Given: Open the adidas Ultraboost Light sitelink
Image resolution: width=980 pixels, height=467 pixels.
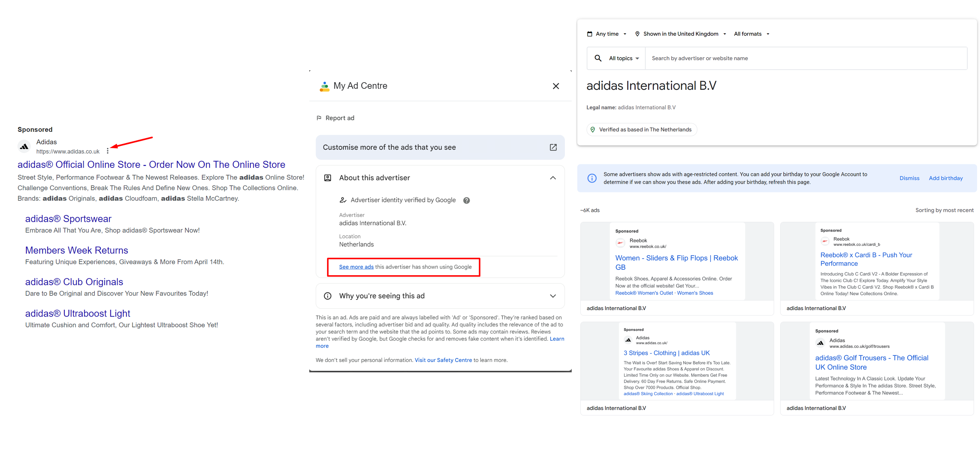Looking at the screenshot, I should pos(78,313).
